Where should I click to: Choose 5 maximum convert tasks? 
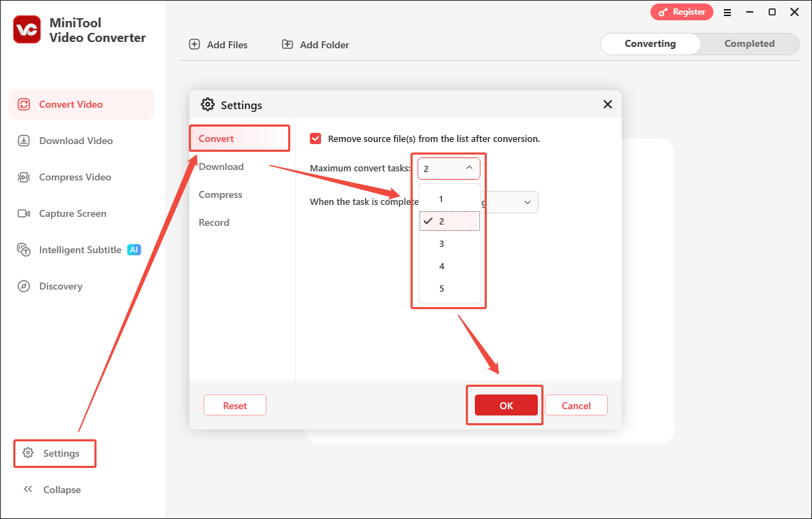click(x=441, y=288)
